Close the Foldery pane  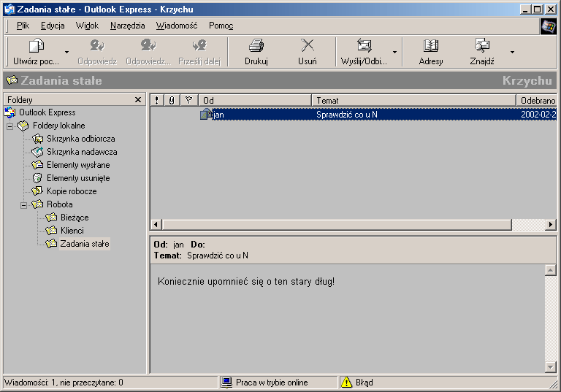[138, 99]
